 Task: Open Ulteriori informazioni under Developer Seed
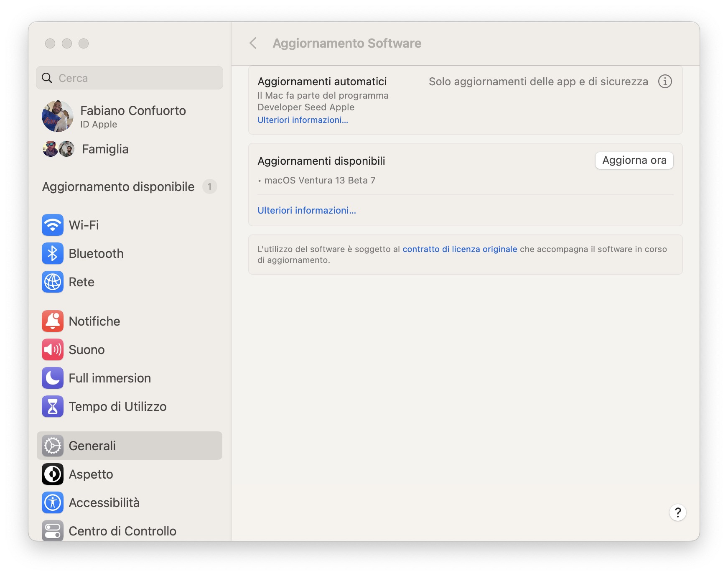[303, 120]
